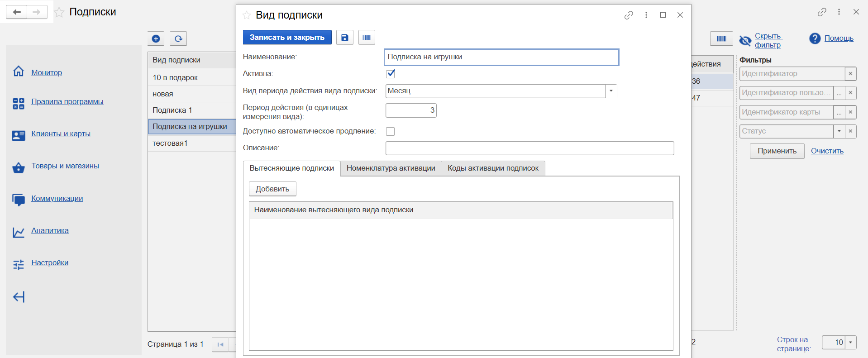
Task: Refresh the subscriptions list
Action: [x=178, y=38]
